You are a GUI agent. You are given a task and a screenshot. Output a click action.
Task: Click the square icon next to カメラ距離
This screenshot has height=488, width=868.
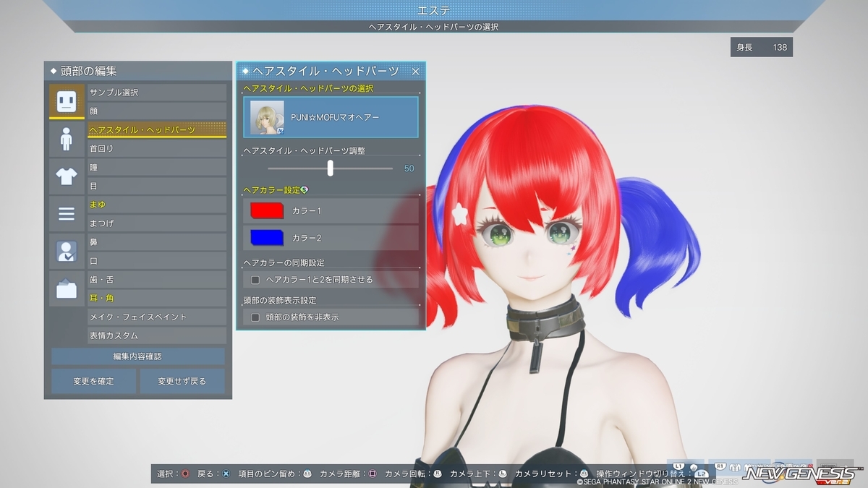pyautogui.click(x=373, y=474)
